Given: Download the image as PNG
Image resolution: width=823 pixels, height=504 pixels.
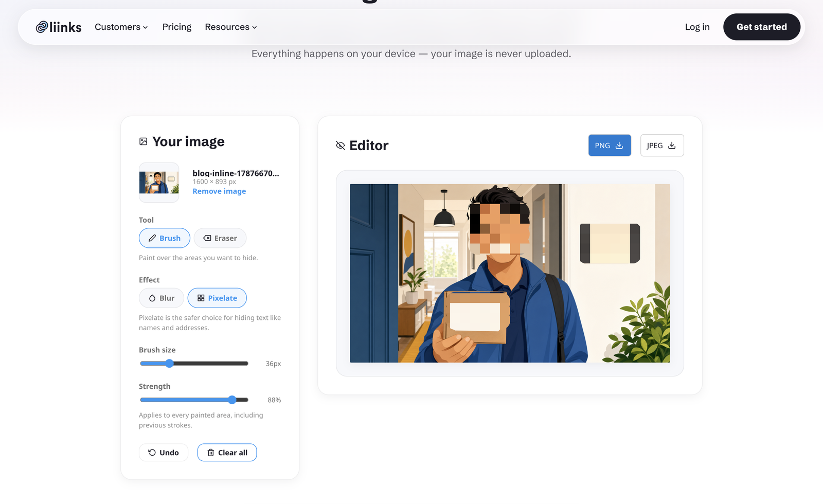Looking at the screenshot, I should (x=610, y=146).
